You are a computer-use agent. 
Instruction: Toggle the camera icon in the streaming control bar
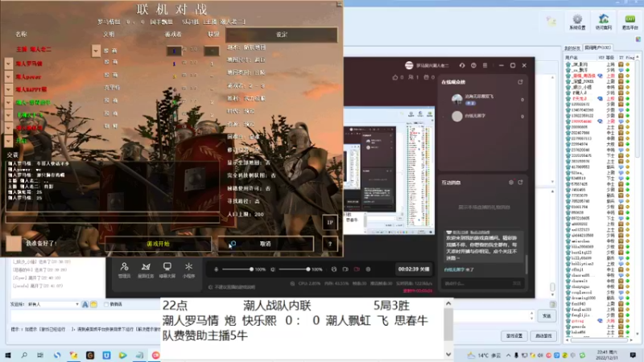345,269
